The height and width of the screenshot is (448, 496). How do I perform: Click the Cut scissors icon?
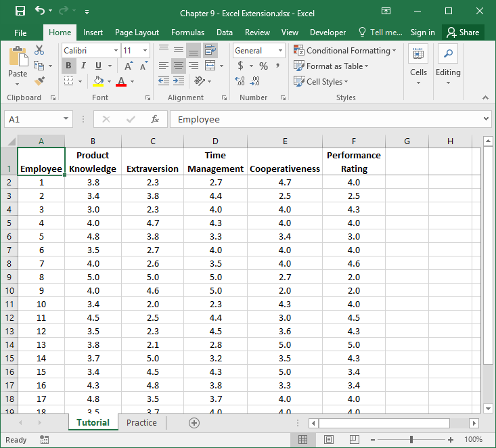pos(39,51)
